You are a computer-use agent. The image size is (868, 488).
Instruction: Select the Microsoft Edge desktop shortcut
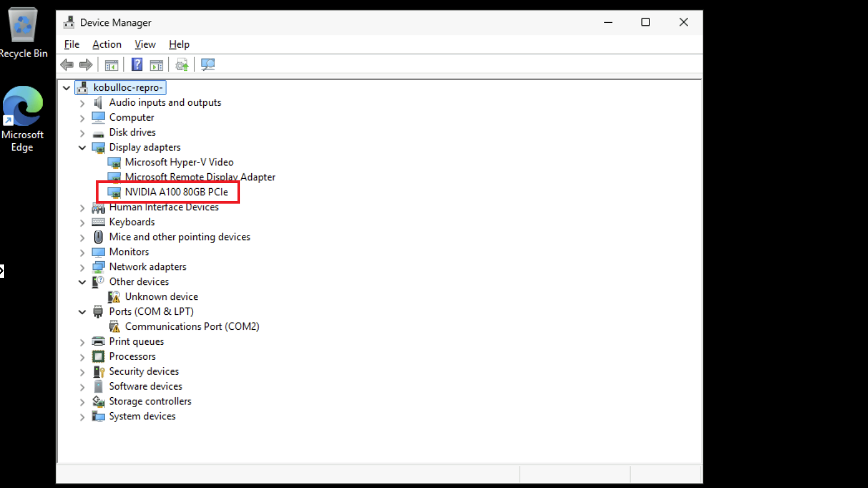point(22,120)
